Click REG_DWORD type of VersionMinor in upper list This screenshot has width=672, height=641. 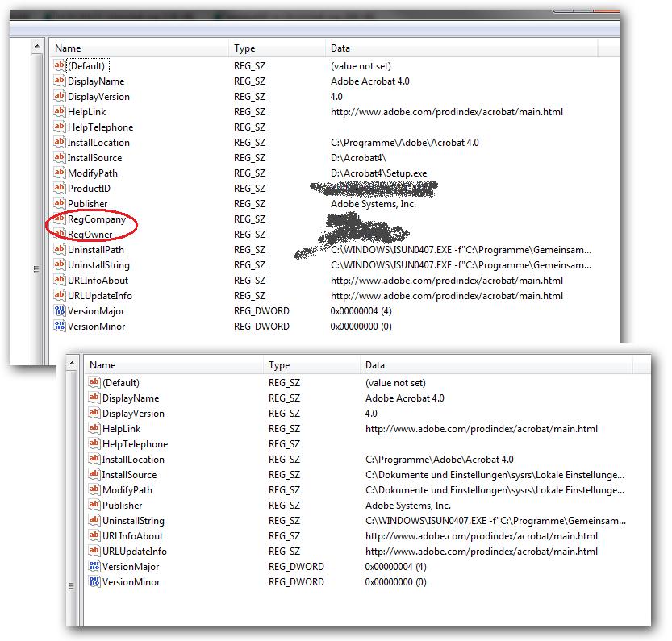261,326
